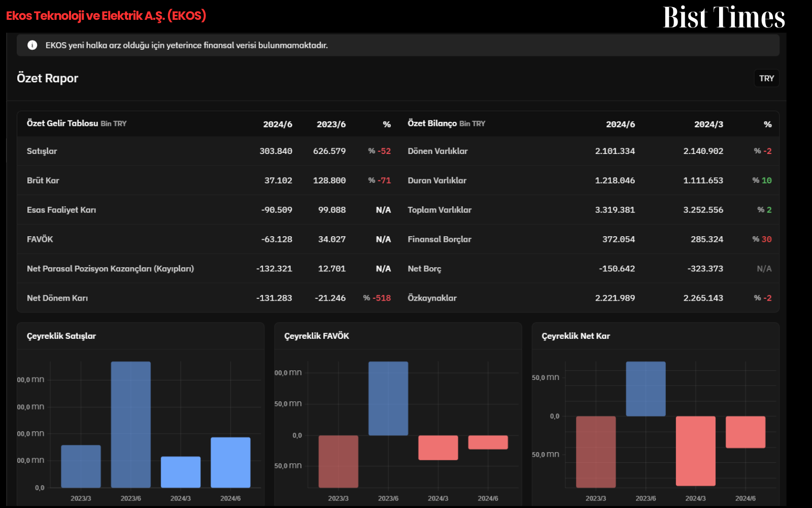The image size is (812, 508).
Task: Select the 2023/6 bar in Çeyreklik Satışlar
Action: point(131,425)
